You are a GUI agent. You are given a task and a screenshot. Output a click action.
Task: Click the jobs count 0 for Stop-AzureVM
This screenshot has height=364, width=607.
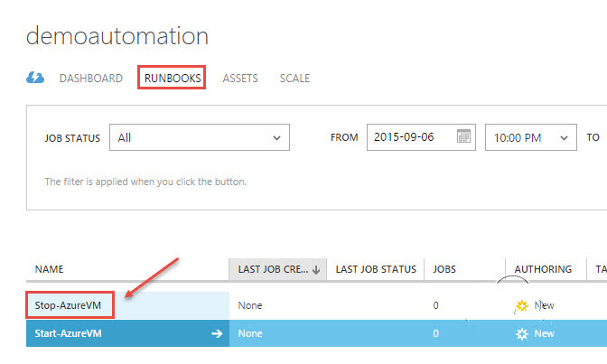[x=436, y=305]
